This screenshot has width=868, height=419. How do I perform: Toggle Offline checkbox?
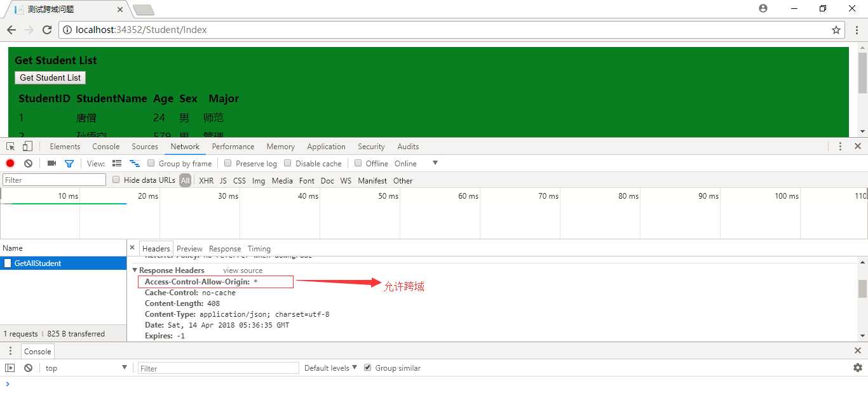(358, 163)
